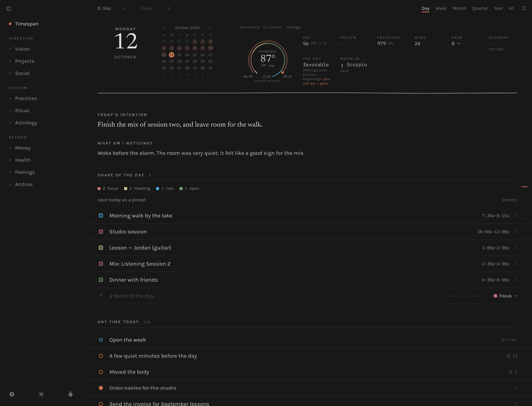Show next month in mini calendar
The height and width of the screenshot is (406, 532).
pyautogui.click(x=210, y=28)
